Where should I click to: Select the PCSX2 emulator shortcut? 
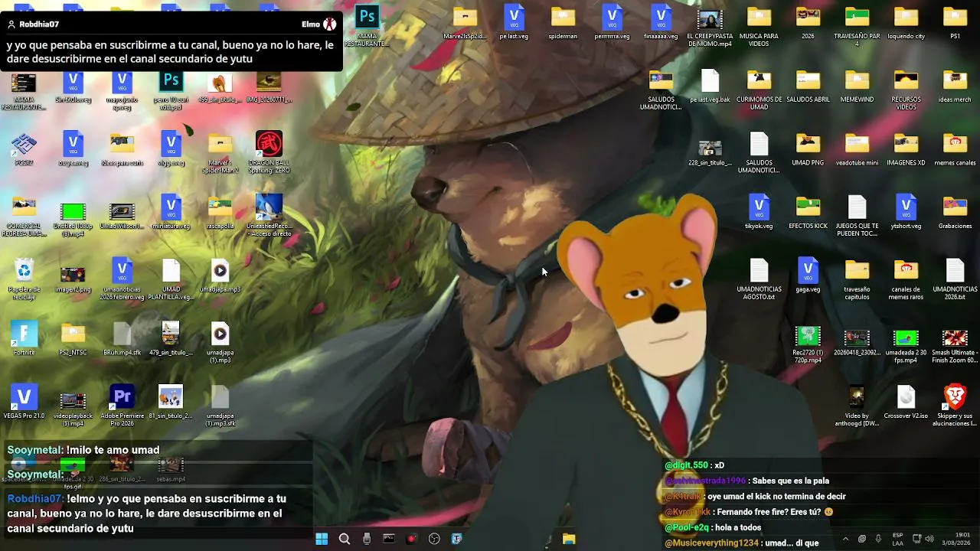click(x=24, y=148)
